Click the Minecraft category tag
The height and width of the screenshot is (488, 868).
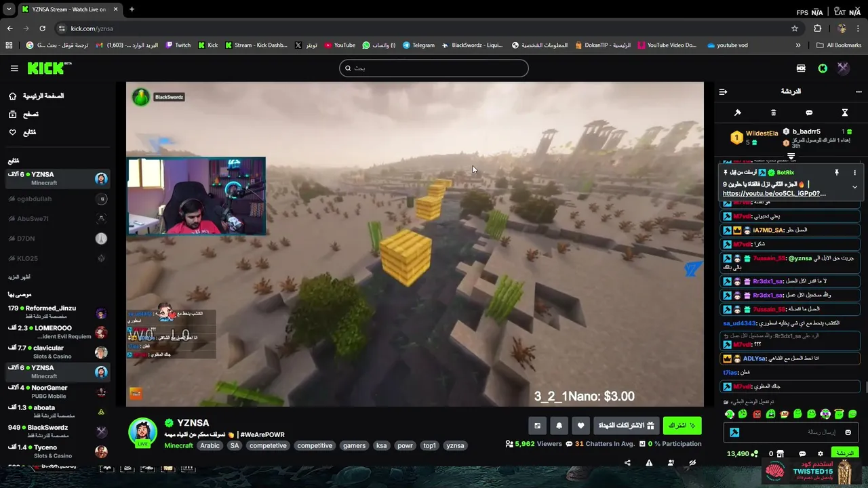pos(178,446)
